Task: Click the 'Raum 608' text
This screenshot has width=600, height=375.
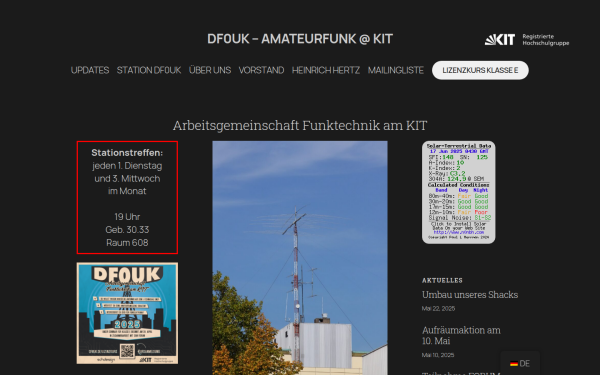Action: click(x=127, y=243)
